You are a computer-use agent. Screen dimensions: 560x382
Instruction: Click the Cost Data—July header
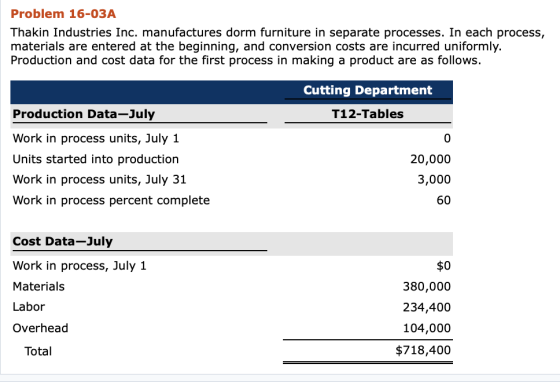tap(62, 241)
